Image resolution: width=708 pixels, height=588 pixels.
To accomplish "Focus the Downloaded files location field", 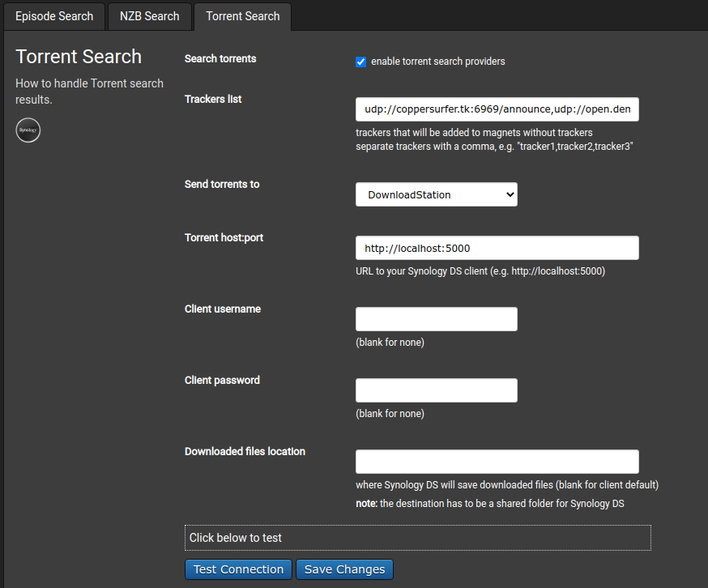I will coord(497,462).
